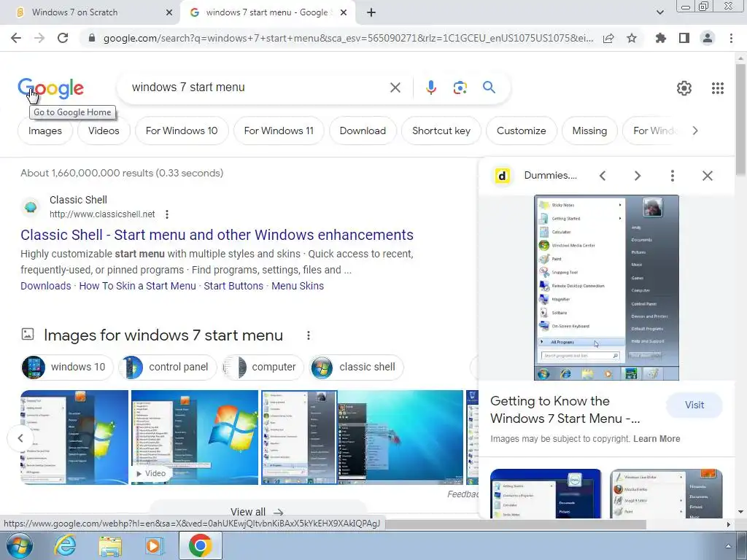Close the Windows 7 on Scratch tab

[169, 12]
